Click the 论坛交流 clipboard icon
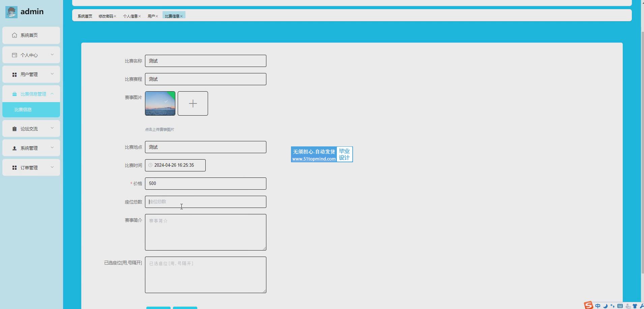Screen dimensions: 644x309 click(x=14, y=129)
